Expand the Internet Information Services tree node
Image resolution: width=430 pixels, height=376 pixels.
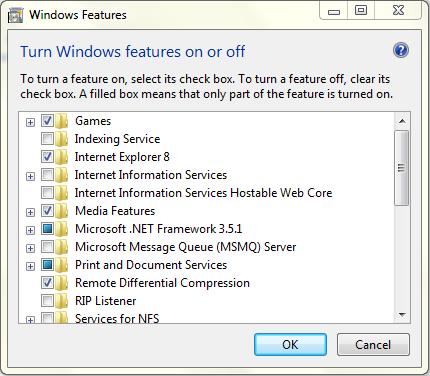coord(30,176)
